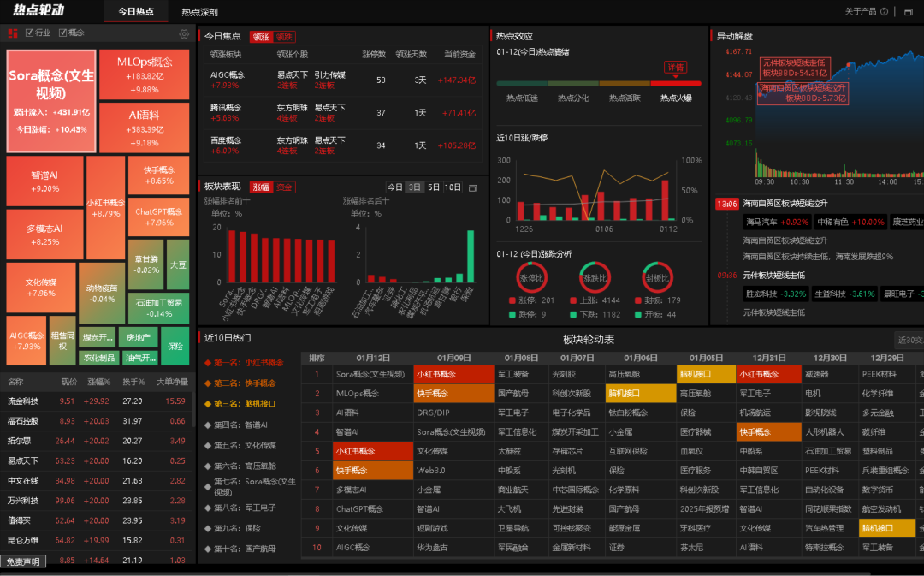Click the help question mark beside 关于产品
The image size is (924, 576).
[884, 12]
